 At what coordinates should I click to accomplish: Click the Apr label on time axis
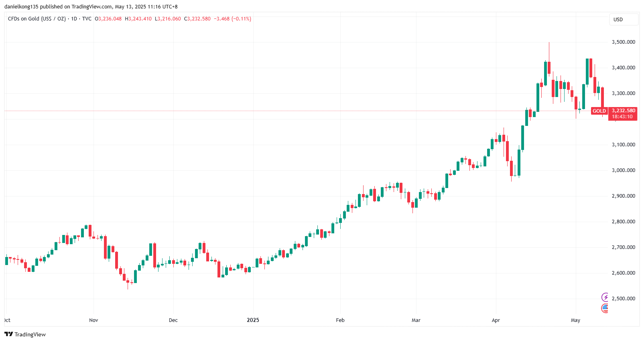pos(496,320)
